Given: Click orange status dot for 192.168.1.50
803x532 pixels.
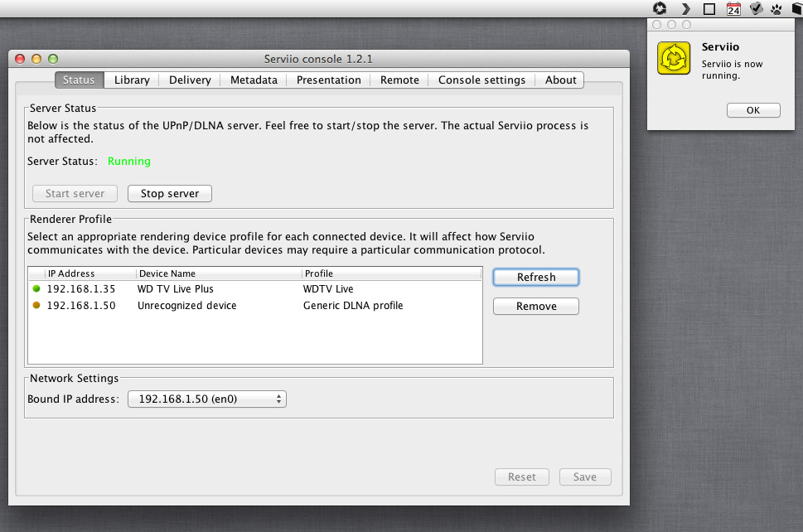Looking at the screenshot, I should (x=36, y=305).
